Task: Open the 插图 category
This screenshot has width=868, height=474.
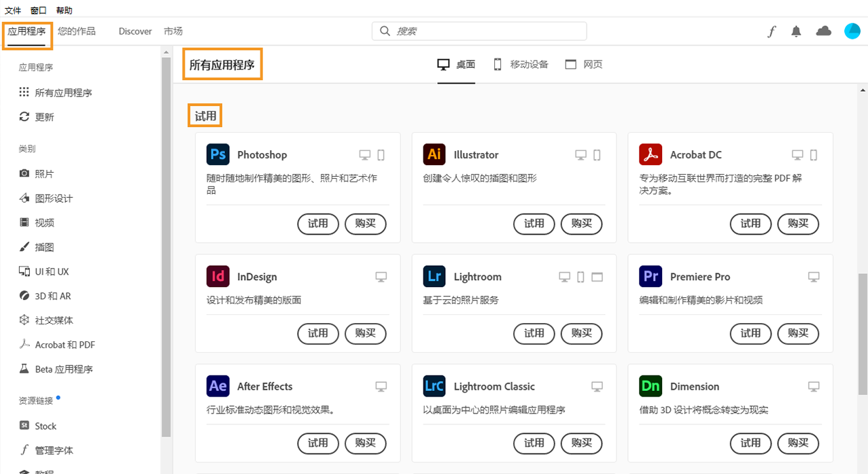Action: pos(37,247)
